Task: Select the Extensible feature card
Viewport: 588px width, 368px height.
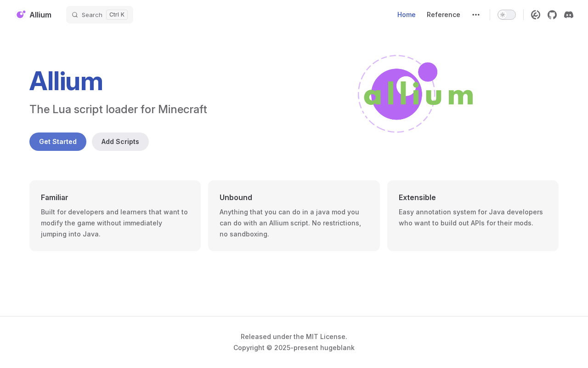Action: (x=473, y=216)
